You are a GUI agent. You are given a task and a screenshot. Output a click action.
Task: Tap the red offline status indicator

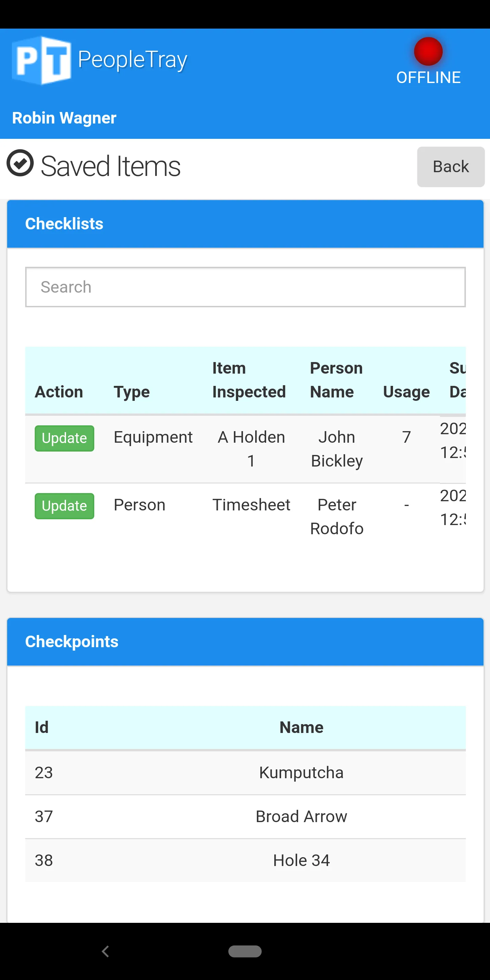point(428,51)
